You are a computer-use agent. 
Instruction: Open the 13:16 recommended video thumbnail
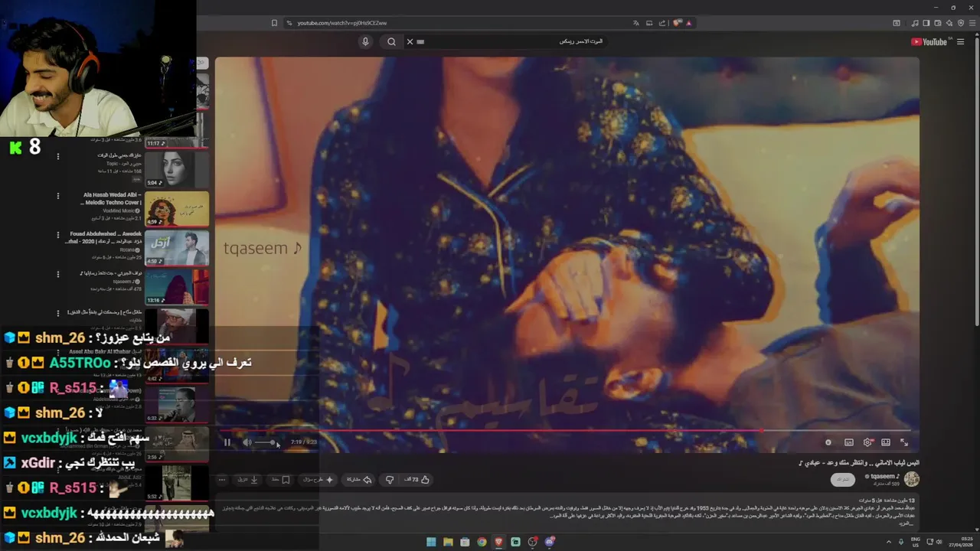coord(177,287)
